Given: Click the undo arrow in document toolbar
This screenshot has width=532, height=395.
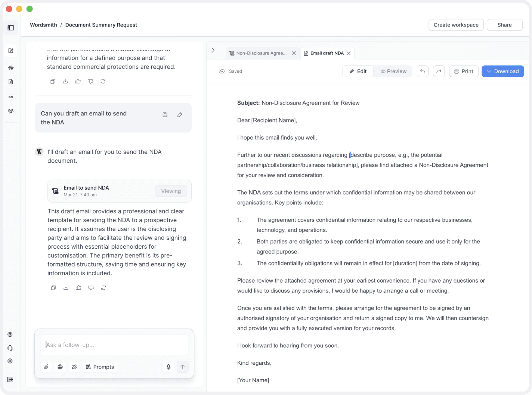Looking at the screenshot, I should click(x=423, y=71).
